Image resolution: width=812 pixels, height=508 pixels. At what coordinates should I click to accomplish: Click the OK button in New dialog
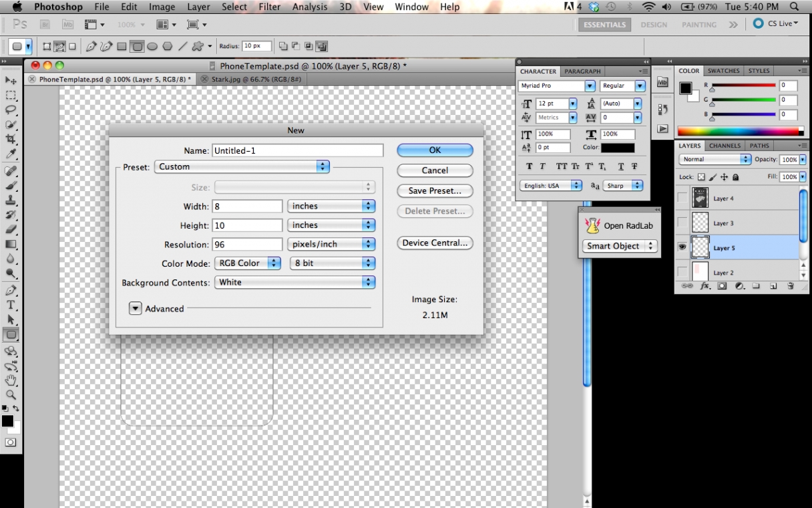[x=435, y=150]
